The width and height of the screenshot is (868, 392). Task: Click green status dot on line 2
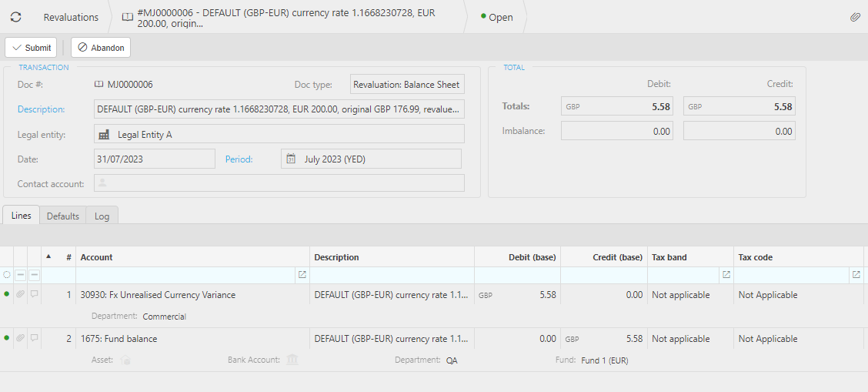click(x=7, y=338)
